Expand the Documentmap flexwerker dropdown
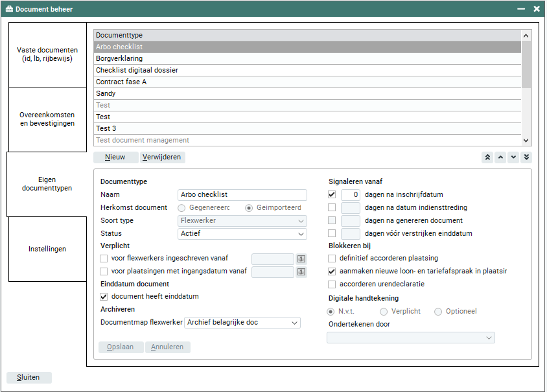The width and height of the screenshot is (547, 392). 242,323
